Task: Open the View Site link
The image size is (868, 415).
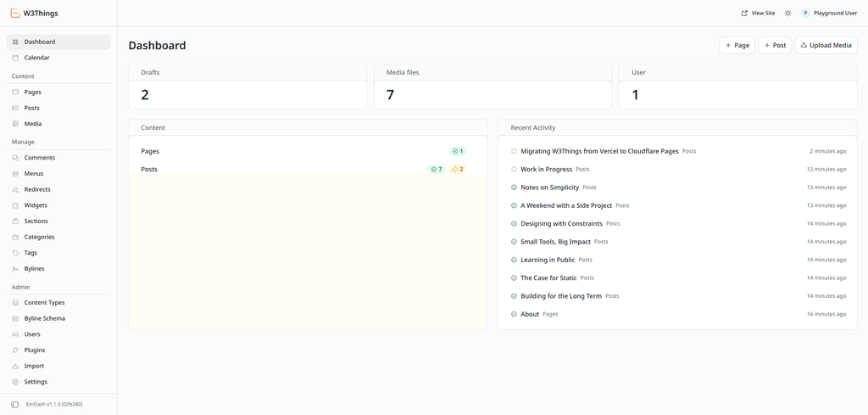Action: coord(758,14)
